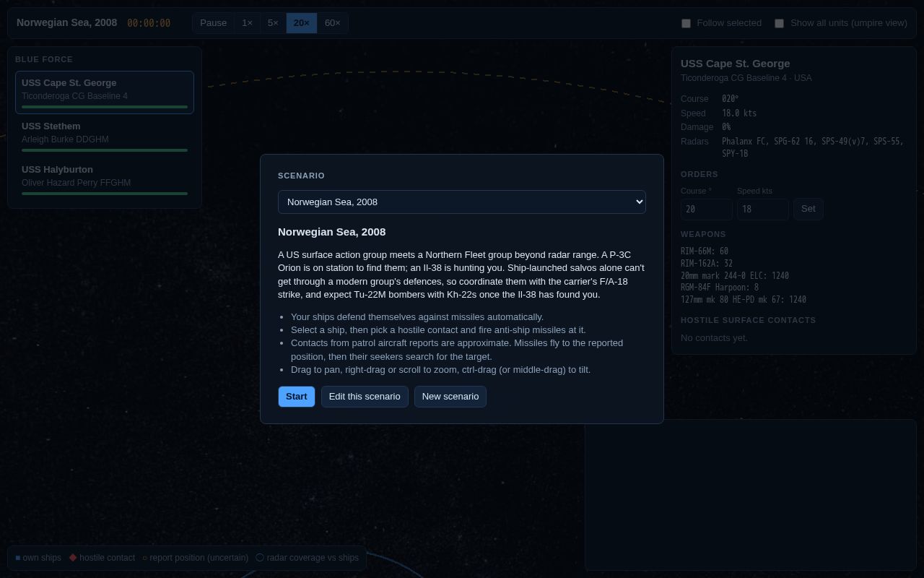Set simulation speed to 5×
The height and width of the screenshot is (578, 924).
(273, 23)
